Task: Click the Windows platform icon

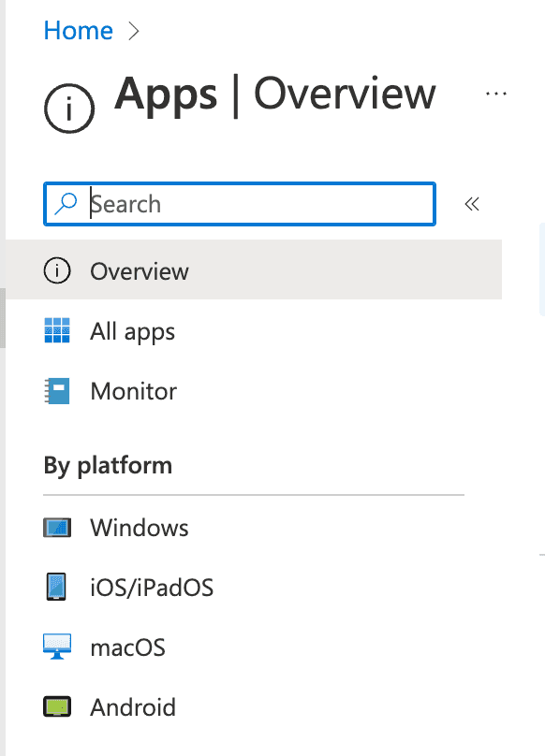Action: pos(57,528)
